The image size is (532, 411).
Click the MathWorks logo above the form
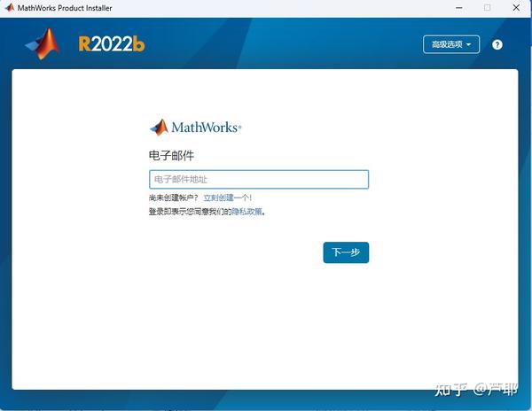[x=195, y=128]
